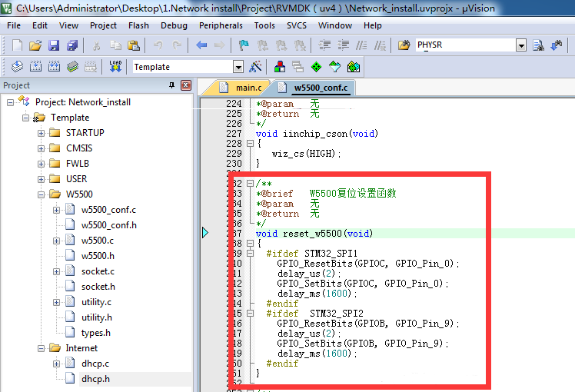This screenshot has width=575, height=392.
Task: Click the line 'void iinchip_cson(void)'
Action: [317, 134]
